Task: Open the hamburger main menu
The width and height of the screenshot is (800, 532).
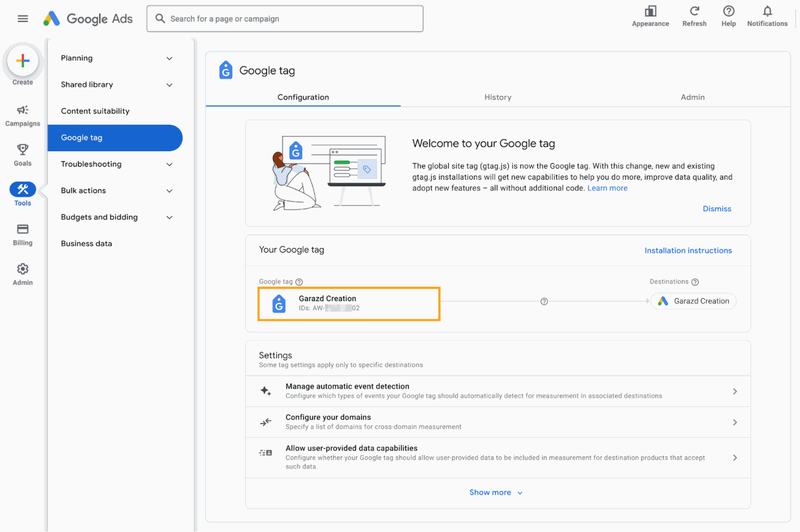Action: point(23,19)
